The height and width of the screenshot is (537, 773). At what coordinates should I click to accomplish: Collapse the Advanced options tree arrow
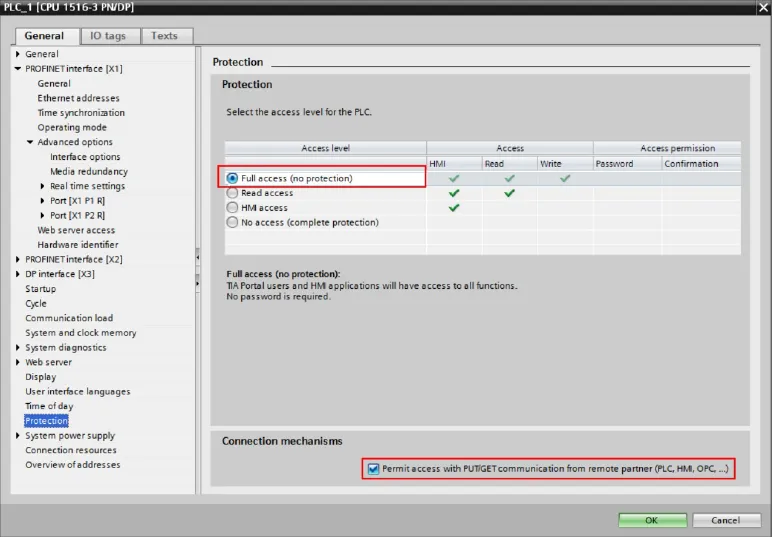30,143
